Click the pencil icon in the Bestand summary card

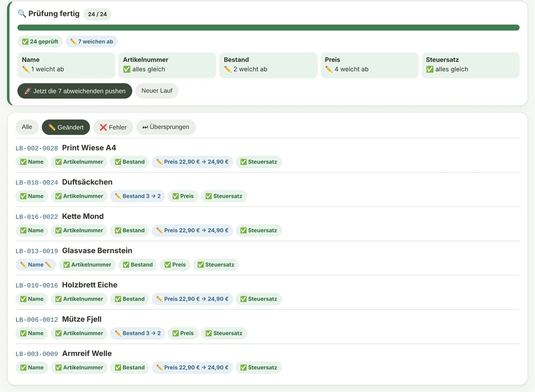(228, 69)
